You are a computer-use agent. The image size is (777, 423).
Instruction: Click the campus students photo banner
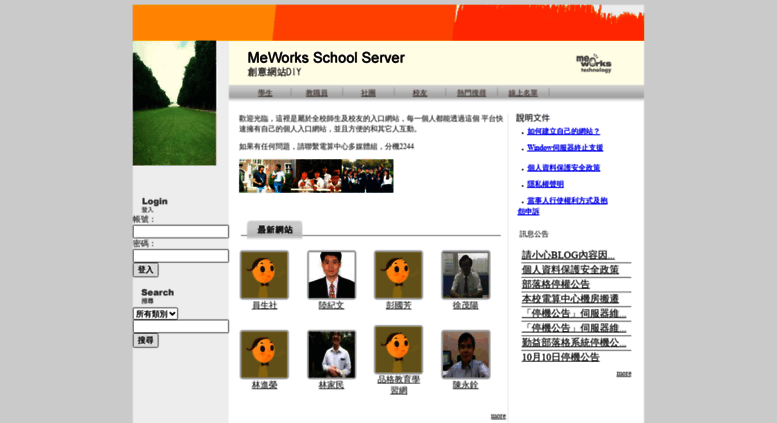[x=316, y=176]
